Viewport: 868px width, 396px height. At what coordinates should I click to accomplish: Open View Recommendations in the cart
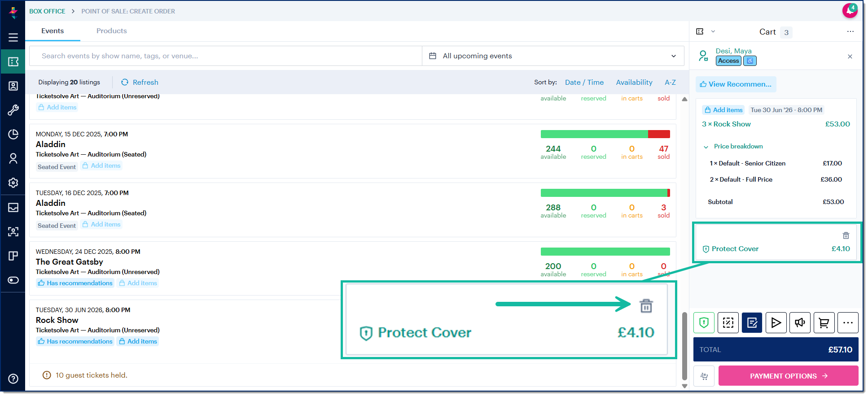[736, 84]
